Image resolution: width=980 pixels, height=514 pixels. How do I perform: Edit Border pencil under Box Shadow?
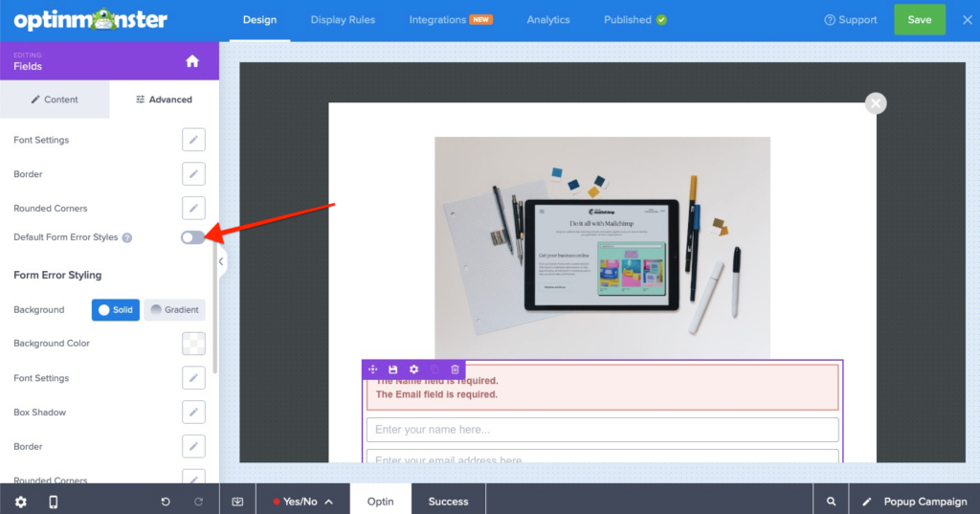tap(193, 446)
